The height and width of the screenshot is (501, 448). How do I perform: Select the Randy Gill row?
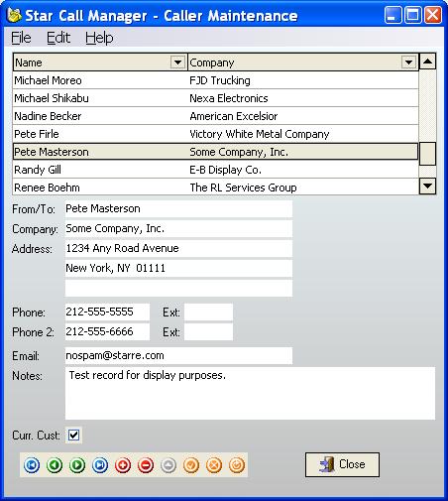pos(215,170)
